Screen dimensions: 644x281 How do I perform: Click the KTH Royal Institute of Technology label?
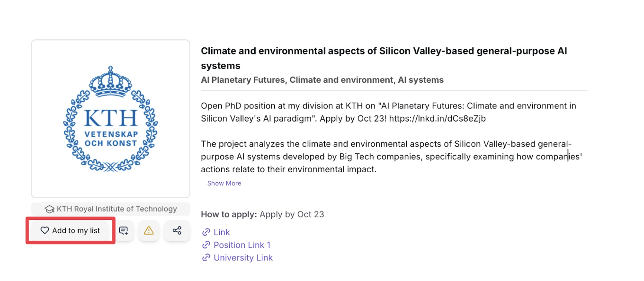116,209
